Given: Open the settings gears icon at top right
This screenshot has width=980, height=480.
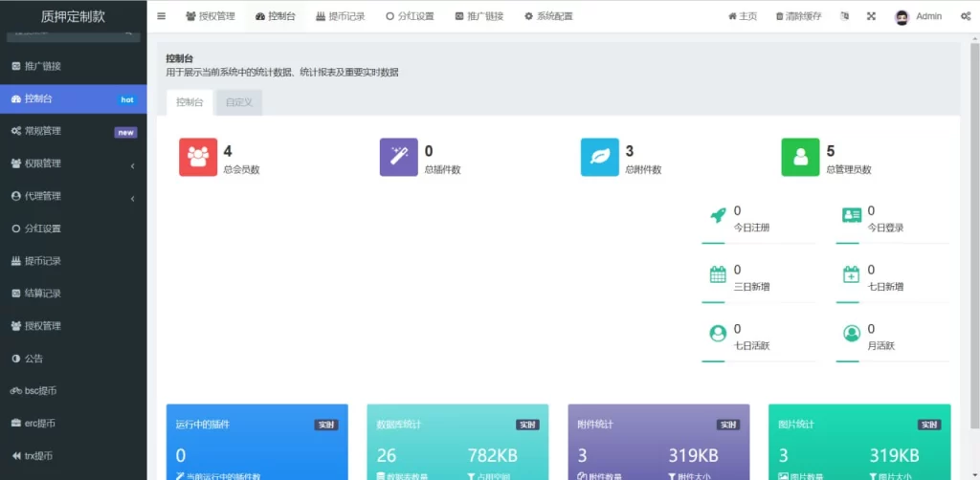Looking at the screenshot, I should tap(965, 17).
